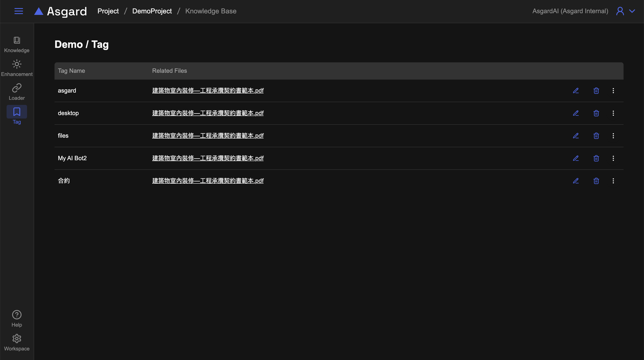Click the Asgard logo
This screenshot has height=360, width=644.
tap(60, 11)
